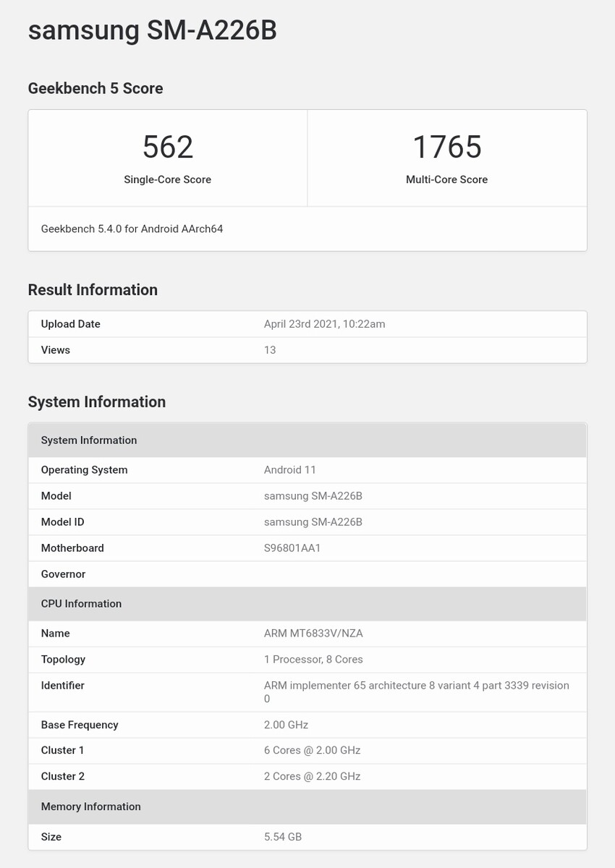Select the "6 Cores @ 2.00 GHz" value
The width and height of the screenshot is (615, 868).
pyautogui.click(x=313, y=751)
